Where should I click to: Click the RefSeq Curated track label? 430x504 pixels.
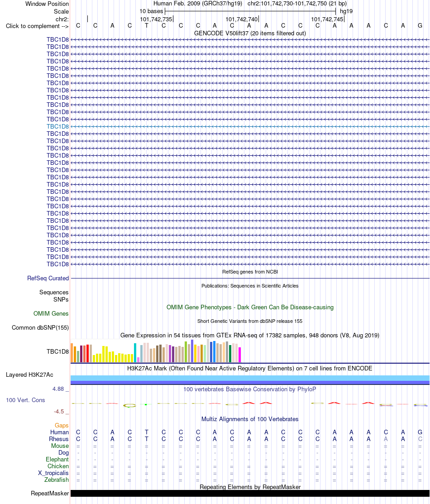tap(48, 278)
